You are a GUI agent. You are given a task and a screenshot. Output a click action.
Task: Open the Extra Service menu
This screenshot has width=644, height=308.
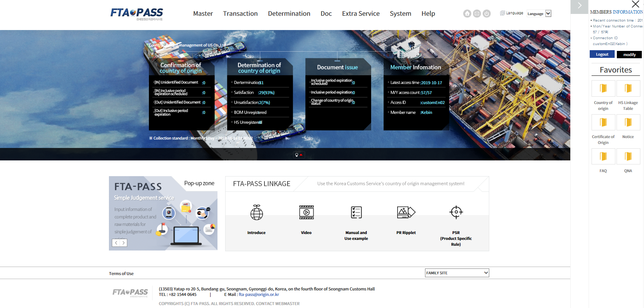(x=361, y=14)
